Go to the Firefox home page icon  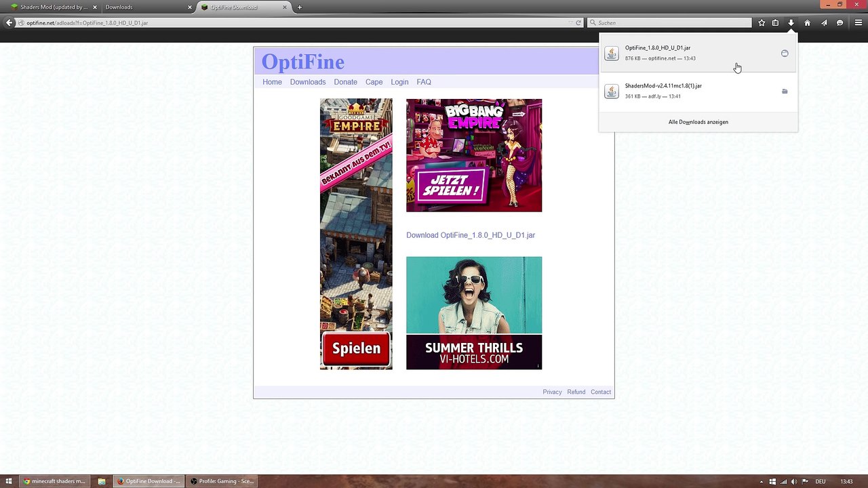pyautogui.click(x=807, y=22)
